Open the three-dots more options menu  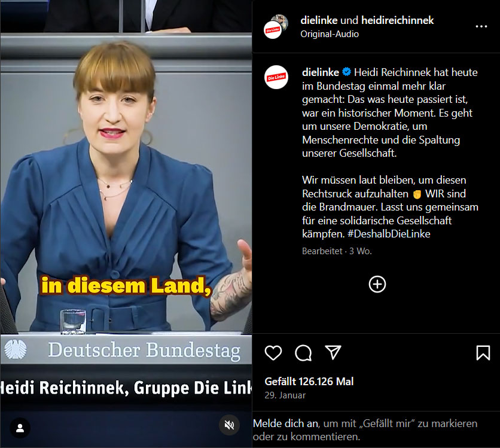(x=481, y=26)
